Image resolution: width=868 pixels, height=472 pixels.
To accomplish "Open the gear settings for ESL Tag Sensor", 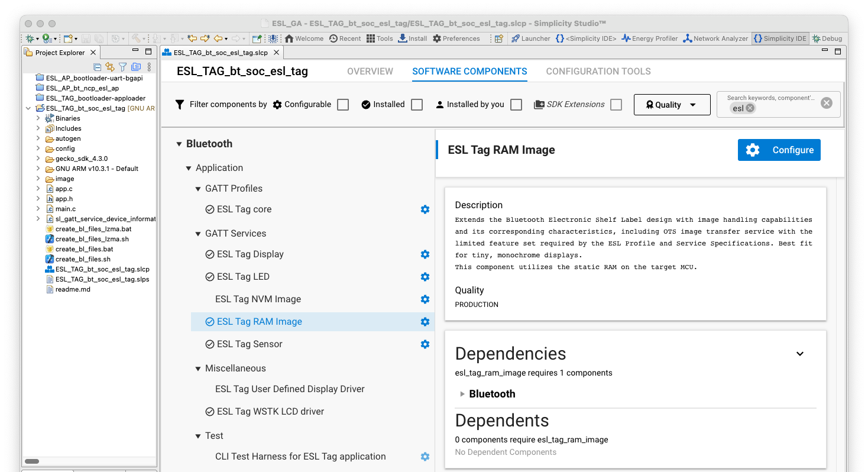I will pos(425,344).
